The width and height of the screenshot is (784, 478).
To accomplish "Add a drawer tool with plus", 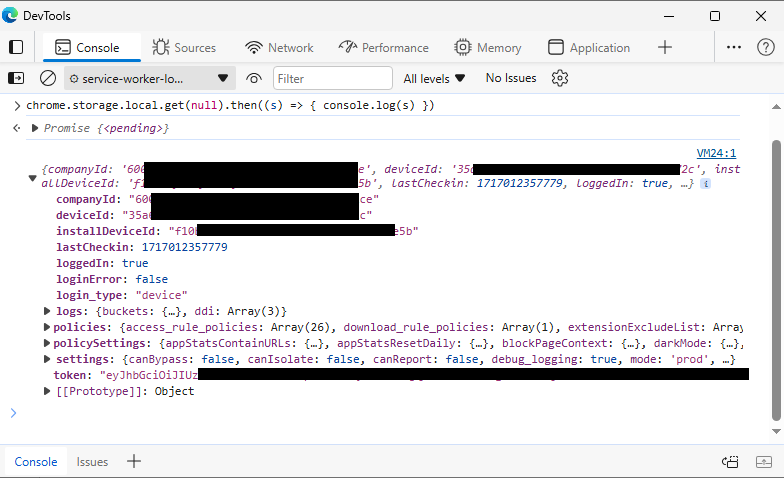I will click(x=134, y=461).
